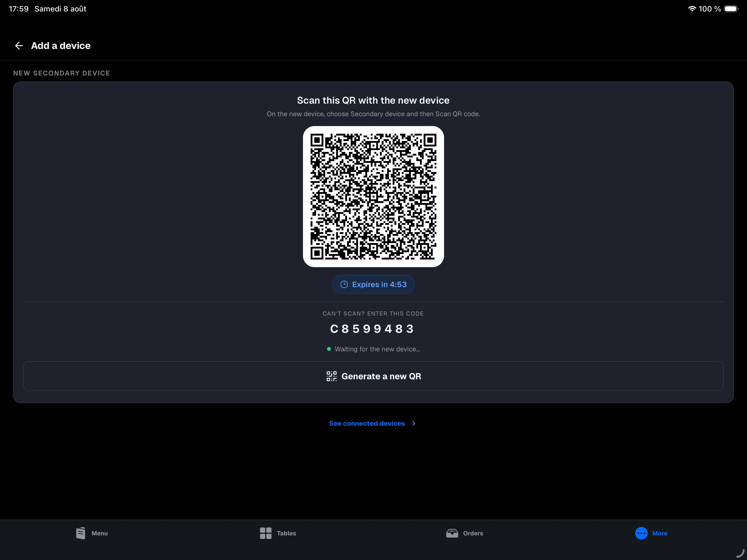
Task: Tap the battery icon in the status bar
Action: 731,9
